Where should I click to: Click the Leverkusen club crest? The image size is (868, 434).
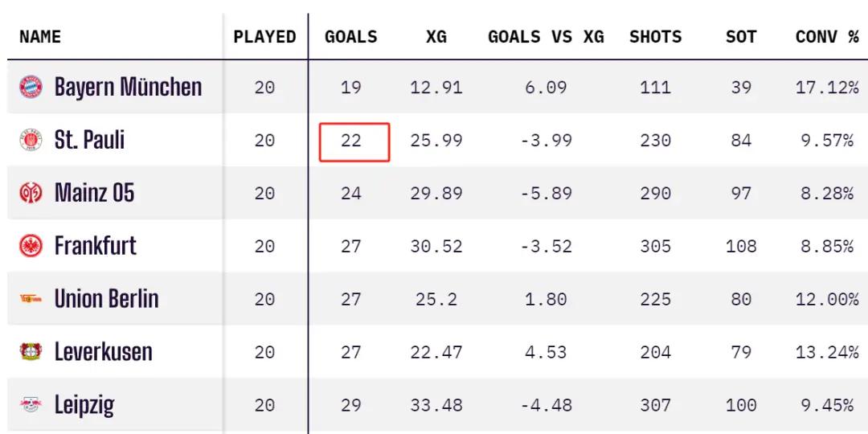31,352
